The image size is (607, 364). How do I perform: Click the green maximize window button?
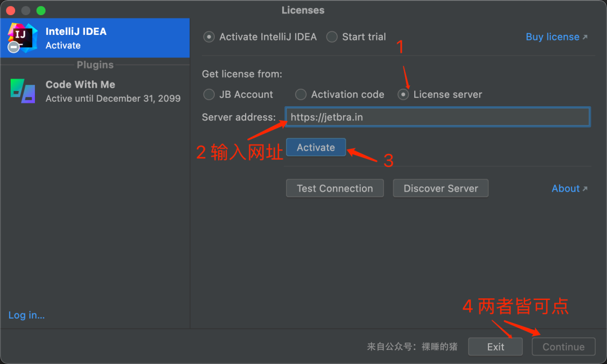(x=41, y=11)
